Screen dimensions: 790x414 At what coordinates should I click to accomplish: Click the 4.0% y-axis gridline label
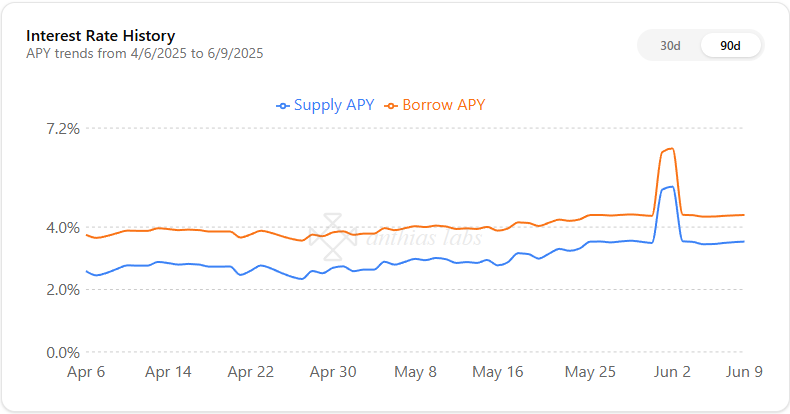point(63,228)
